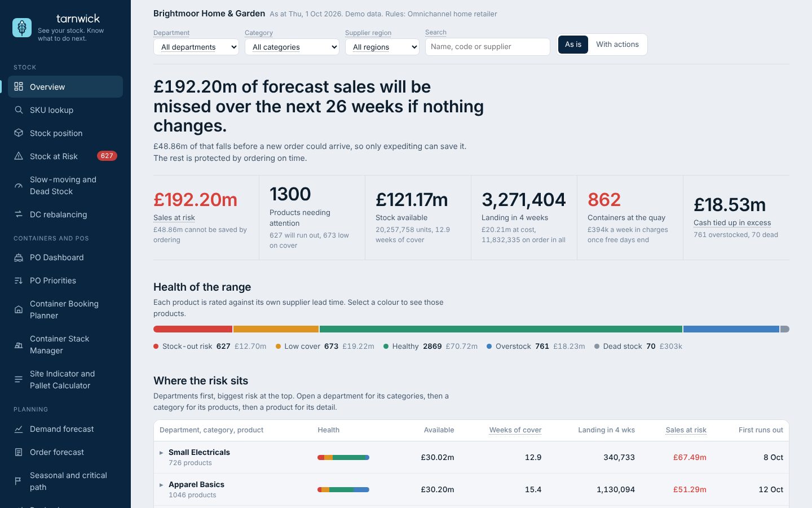812x508 pixels.
Task: Click the Container Stack Manager icon
Action: pos(19,344)
